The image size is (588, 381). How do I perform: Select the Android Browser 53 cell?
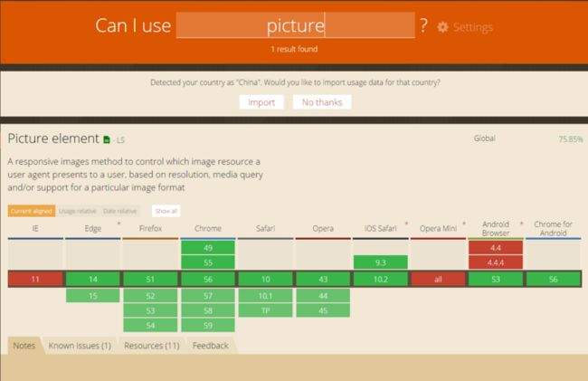[x=496, y=280]
